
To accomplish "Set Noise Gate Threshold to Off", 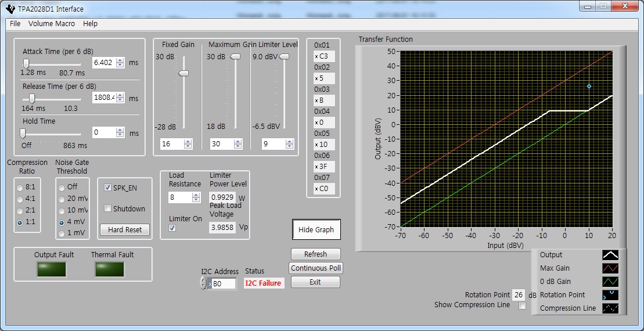I will point(62,188).
